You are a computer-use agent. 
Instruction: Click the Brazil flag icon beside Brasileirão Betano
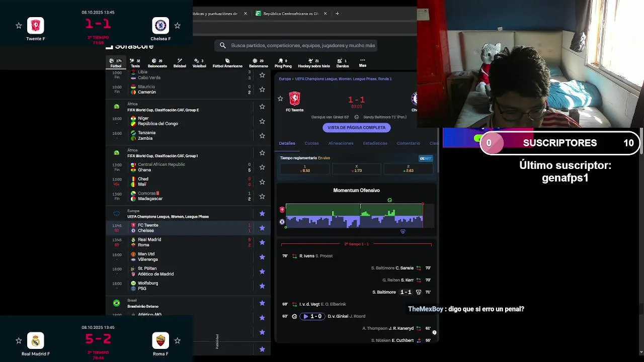point(117,303)
